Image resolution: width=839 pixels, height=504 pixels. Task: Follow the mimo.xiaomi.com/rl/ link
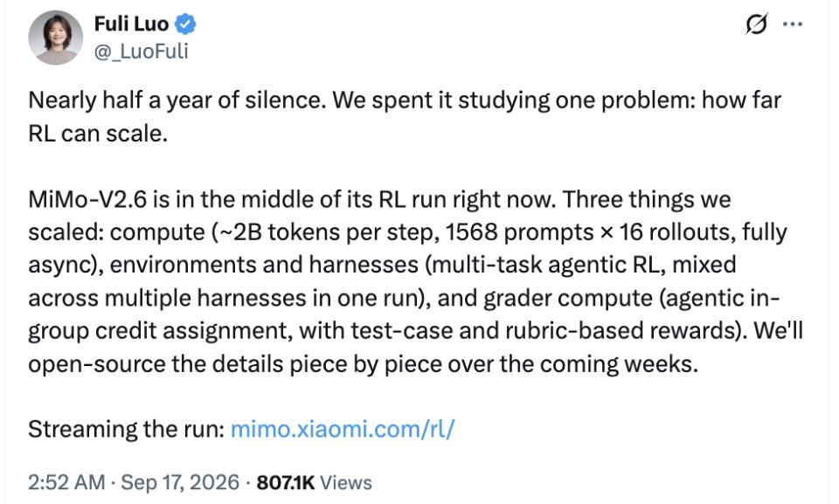343,429
